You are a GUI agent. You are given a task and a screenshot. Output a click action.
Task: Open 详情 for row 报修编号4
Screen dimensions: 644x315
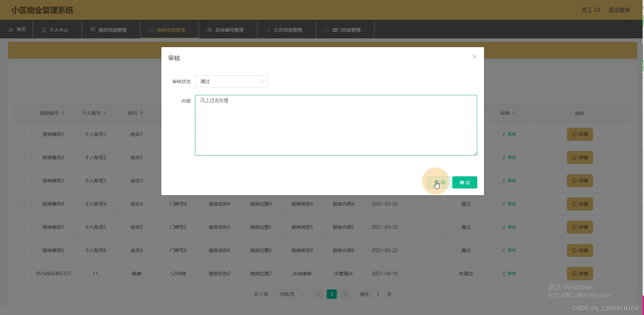(x=580, y=204)
